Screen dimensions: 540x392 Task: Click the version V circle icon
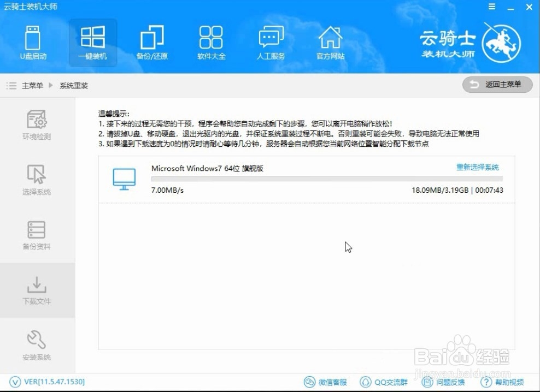pyautogui.click(x=15, y=382)
